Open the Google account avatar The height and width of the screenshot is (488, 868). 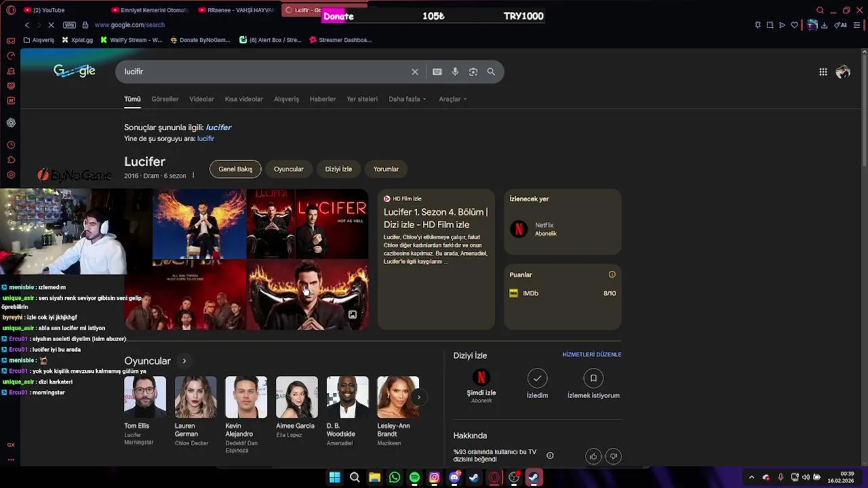pos(843,72)
